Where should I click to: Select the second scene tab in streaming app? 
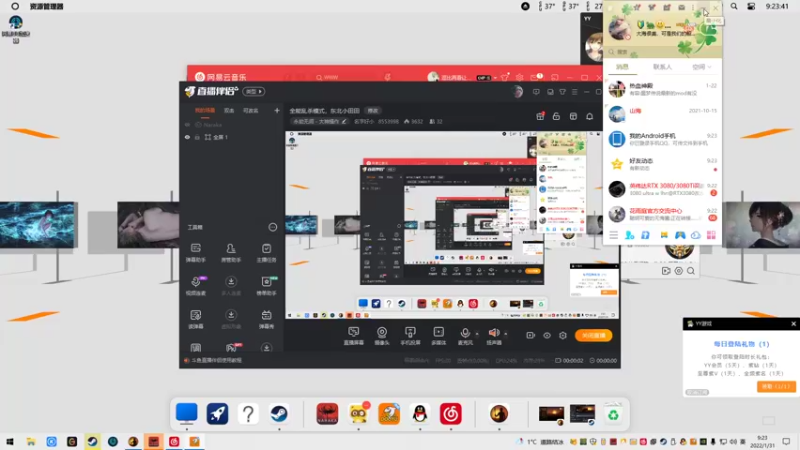pos(229,110)
